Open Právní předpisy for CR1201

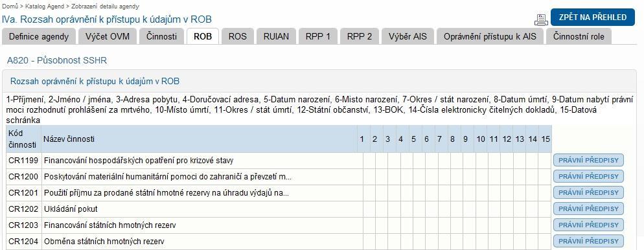coord(588,192)
